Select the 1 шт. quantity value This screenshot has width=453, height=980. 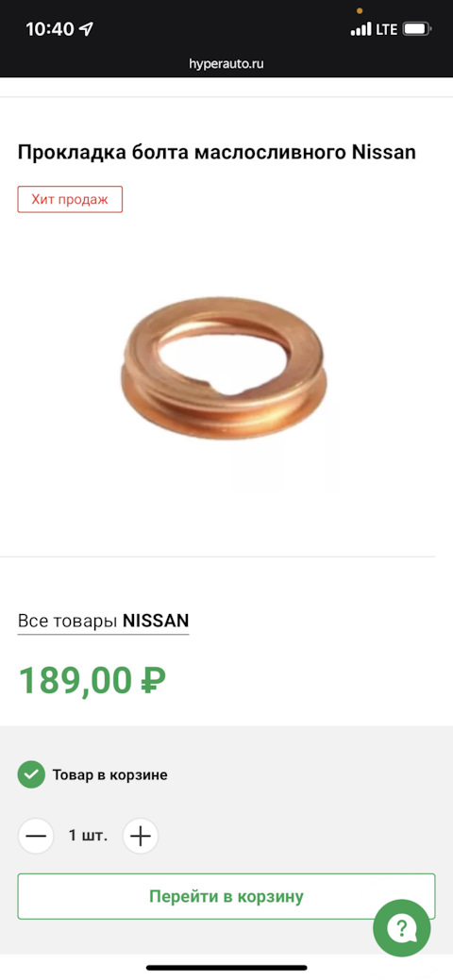point(88,836)
